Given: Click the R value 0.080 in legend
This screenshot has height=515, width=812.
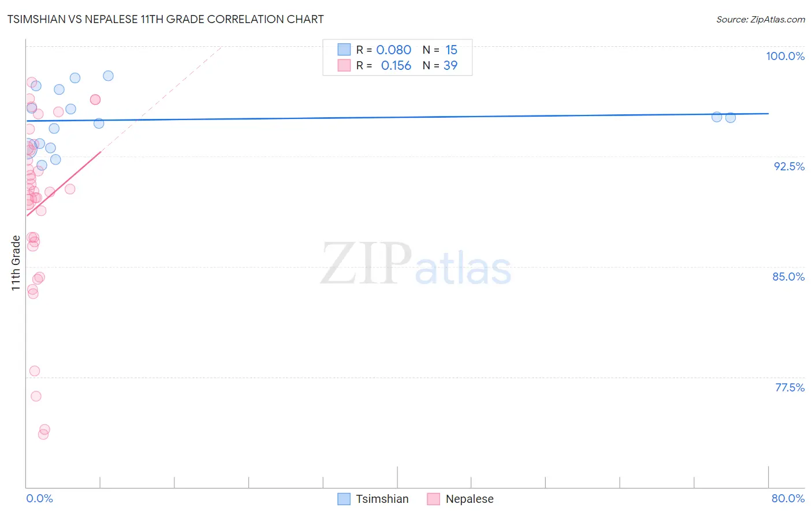Looking at the screenshot, I should point(393,50).
